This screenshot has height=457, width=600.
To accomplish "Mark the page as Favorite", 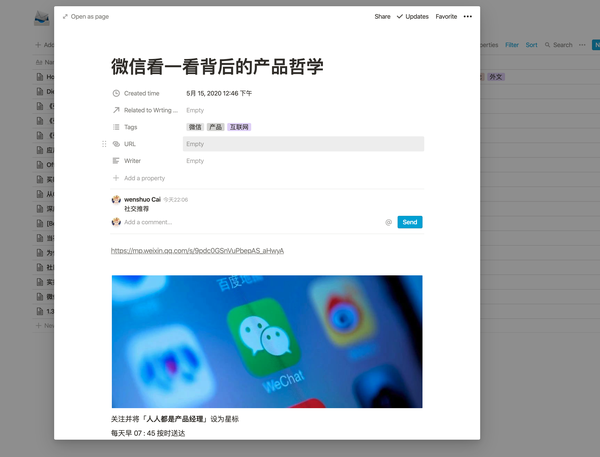I will pos(446,16).
